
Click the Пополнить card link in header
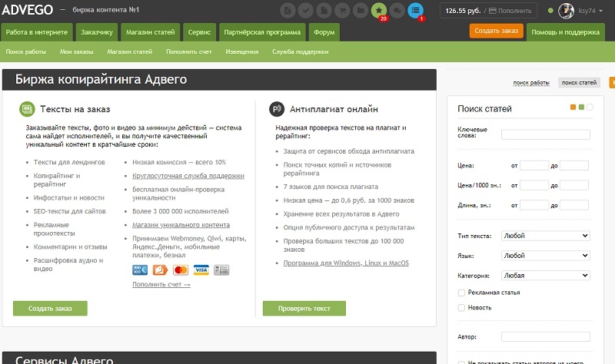pyautogui.click(x=510, y=11)
